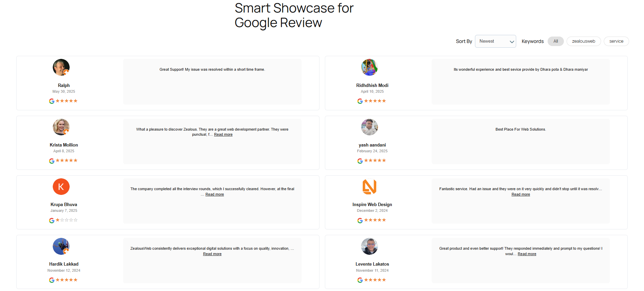Read more of Levente Lakatos's review
Image resolution: width=644 pixels, height=291 pixels.
(527, 254)
